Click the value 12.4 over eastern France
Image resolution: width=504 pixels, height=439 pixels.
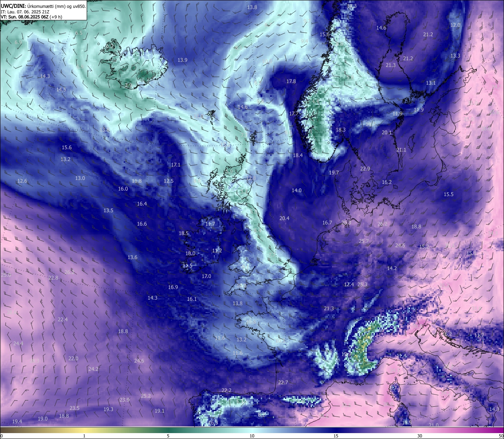click(x=349, y=285)
